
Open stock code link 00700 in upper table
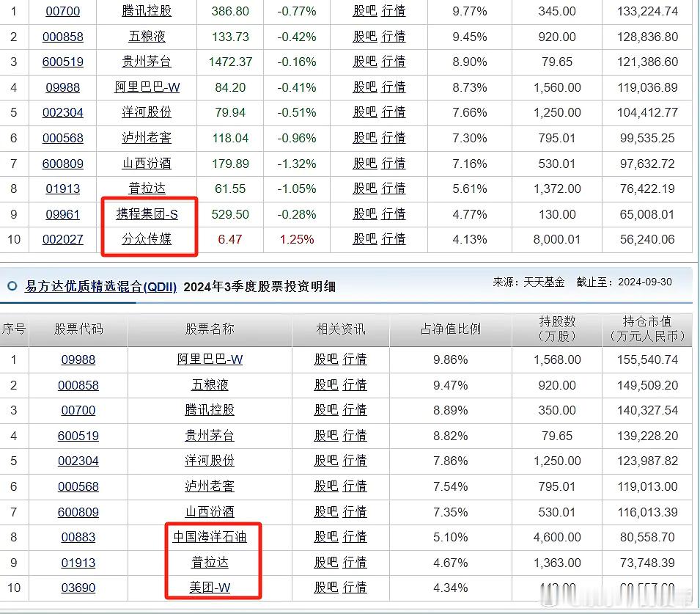point(63,11)
